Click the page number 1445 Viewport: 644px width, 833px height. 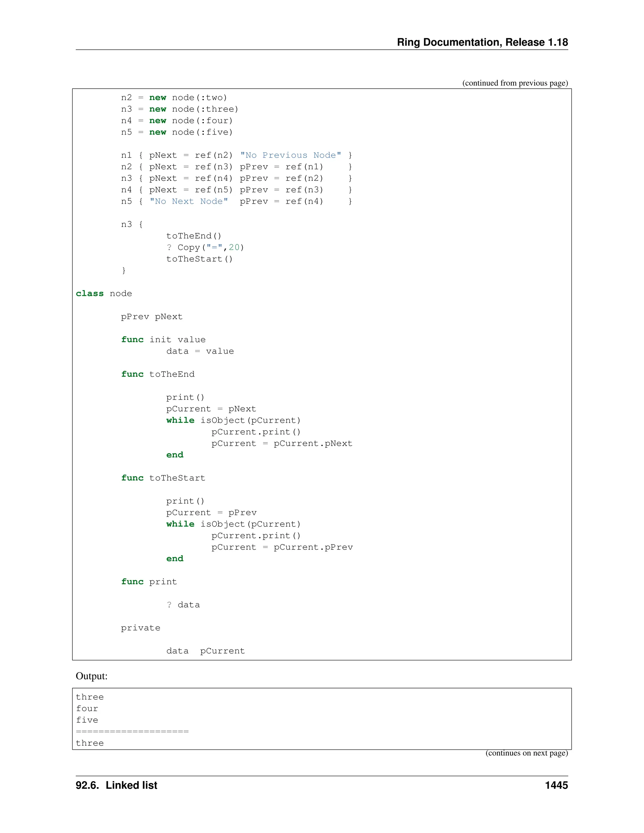(x=556, y=785)
